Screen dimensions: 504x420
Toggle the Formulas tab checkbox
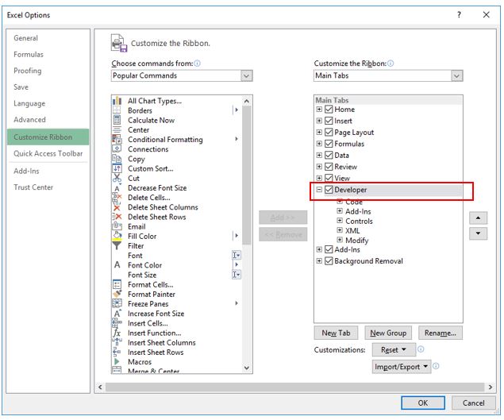(329, 144)
